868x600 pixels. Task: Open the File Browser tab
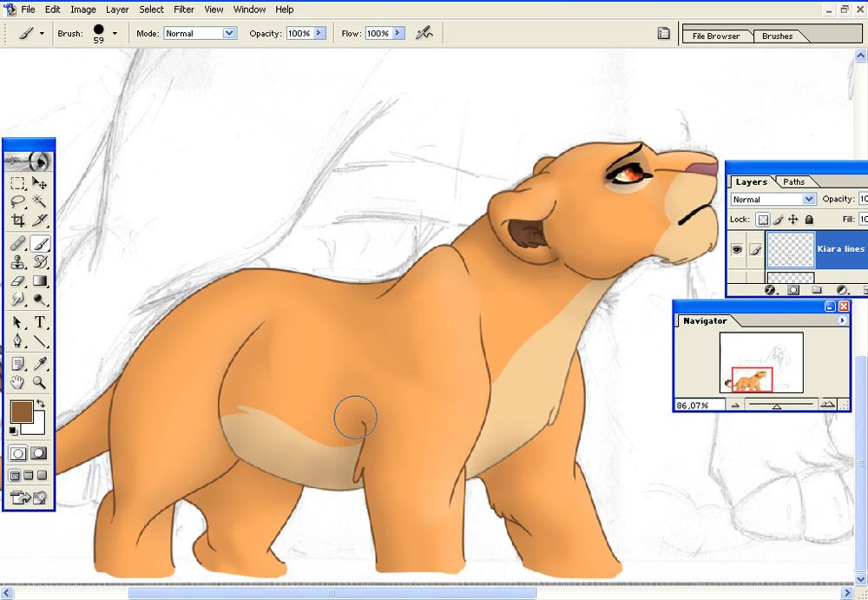716,36
